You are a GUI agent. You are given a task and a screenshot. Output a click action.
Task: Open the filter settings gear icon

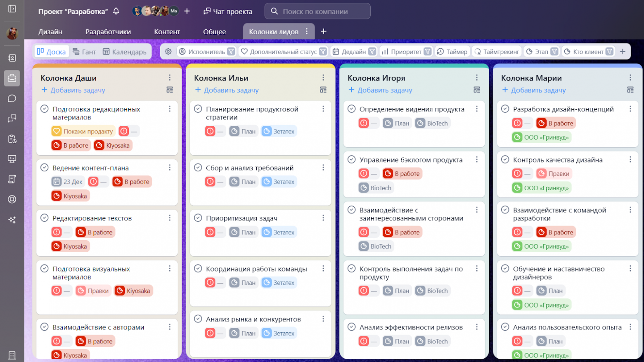(x=168, y=52)
